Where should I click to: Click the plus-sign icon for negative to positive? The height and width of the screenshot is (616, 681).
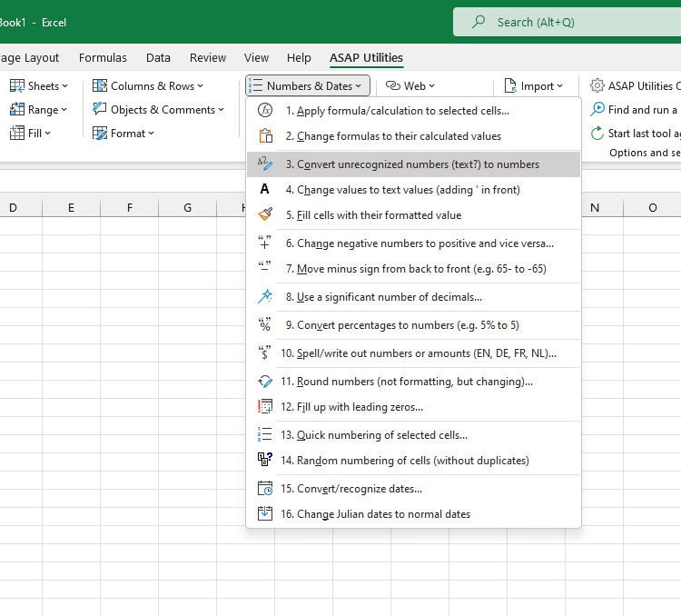[264, 243]
